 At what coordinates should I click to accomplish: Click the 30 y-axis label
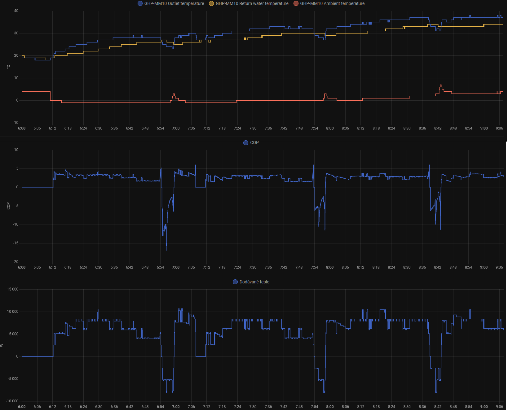click(16, 33)
